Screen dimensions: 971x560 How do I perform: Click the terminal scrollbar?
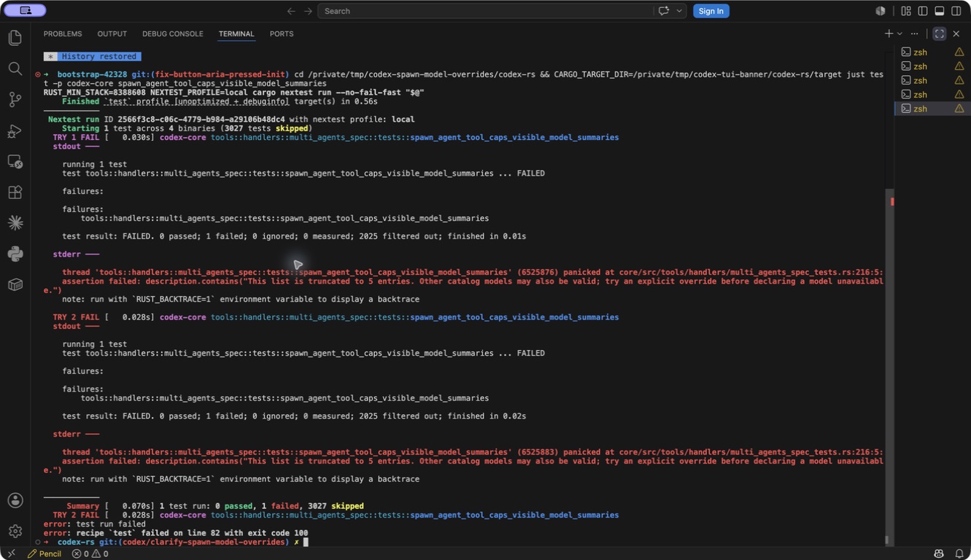[889, 365]
